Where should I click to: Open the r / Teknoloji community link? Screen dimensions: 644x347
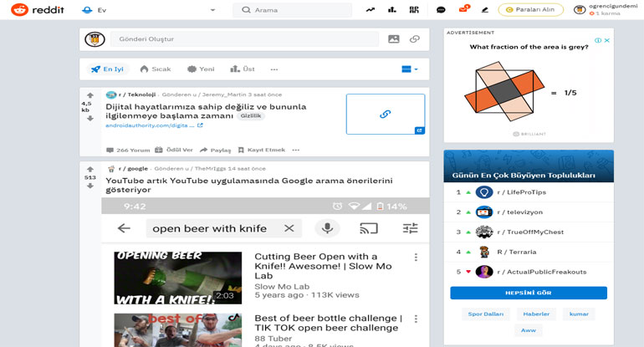point(137,94)
